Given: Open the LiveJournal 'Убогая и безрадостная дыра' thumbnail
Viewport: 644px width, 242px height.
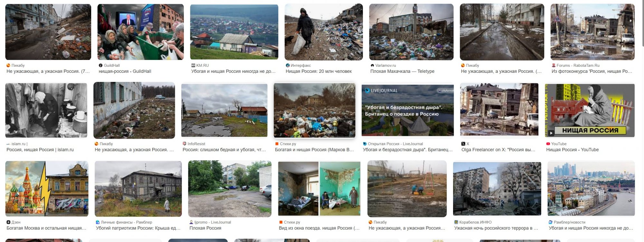Looking at the screenshot, I should [x=408, y=110].
